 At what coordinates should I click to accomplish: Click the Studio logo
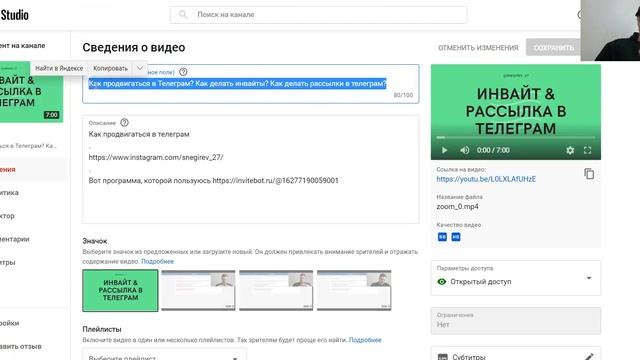coord(14,15)
